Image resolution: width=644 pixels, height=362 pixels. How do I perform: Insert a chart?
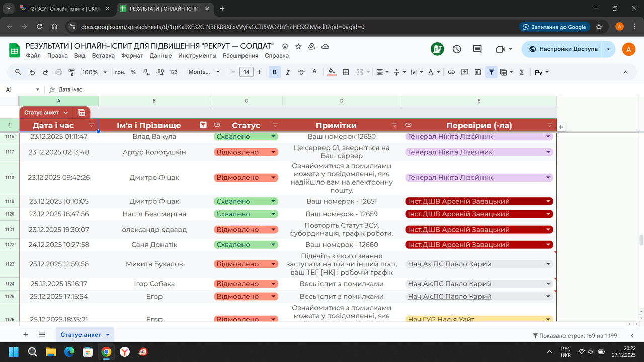478,72
